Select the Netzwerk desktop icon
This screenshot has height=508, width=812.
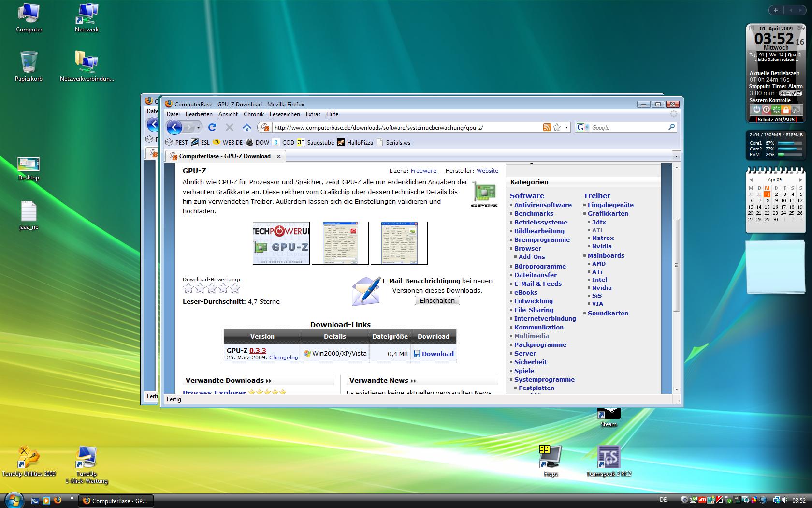[87, 18]
